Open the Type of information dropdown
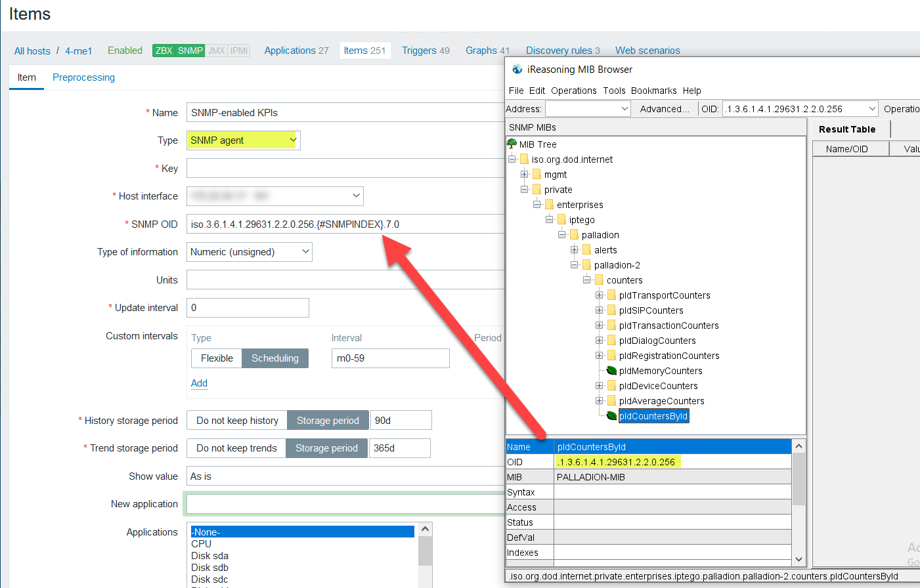This screenshot has width=920, height=588. 249,252
